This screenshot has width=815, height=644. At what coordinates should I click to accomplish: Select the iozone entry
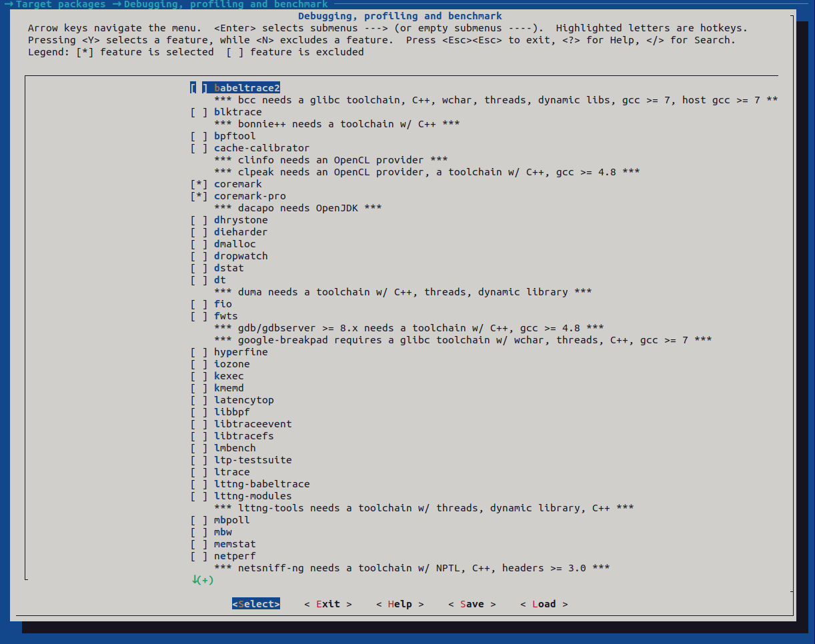[220, 364]
